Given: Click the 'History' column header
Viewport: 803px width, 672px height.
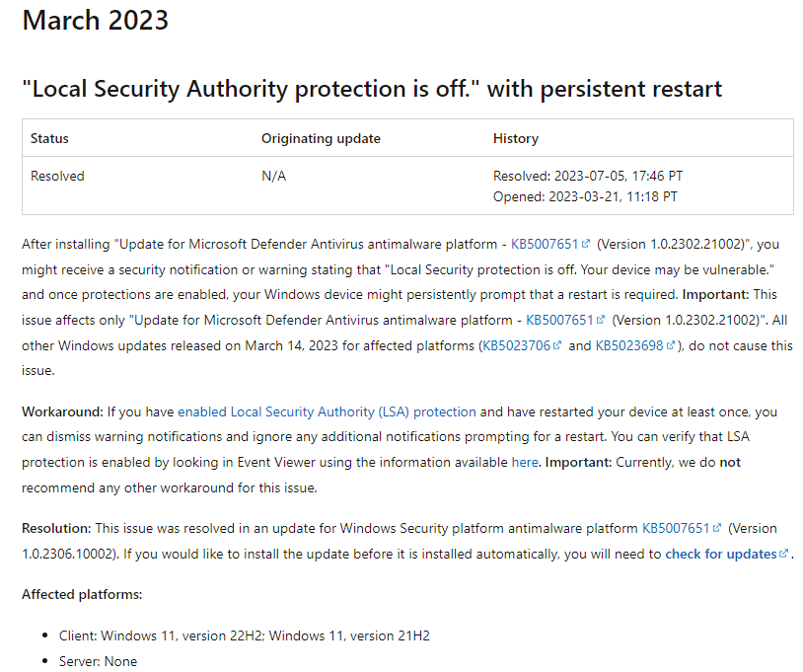Looking at the screenshot, I should (x=516, y=138).
